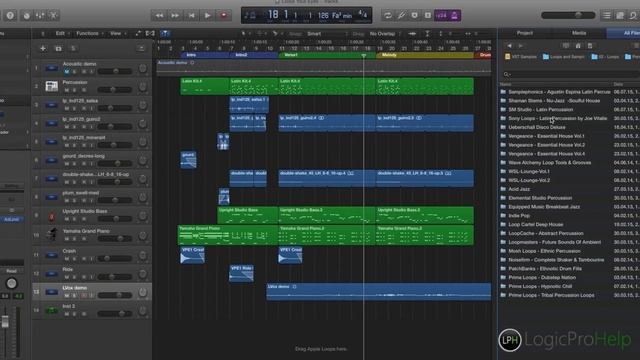The width and height of the screenshot is (640, 360).
Task: Click the Percussion drum machine track icon
Action: (51, 86)
